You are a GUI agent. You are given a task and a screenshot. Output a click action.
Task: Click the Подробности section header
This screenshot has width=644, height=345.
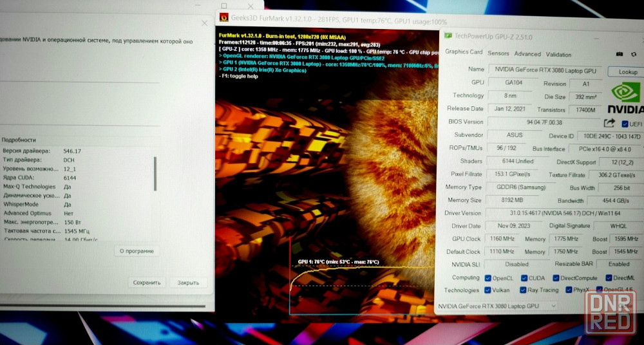point(19,140)
